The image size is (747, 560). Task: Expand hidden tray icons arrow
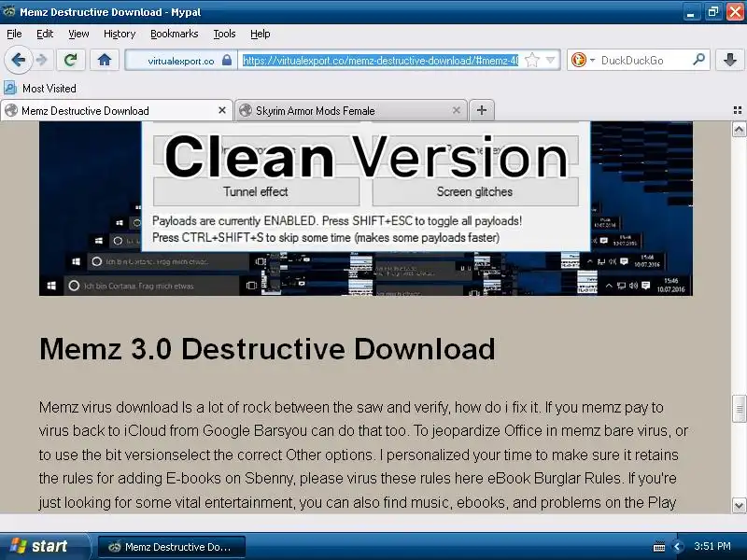(x=678, y=547)
